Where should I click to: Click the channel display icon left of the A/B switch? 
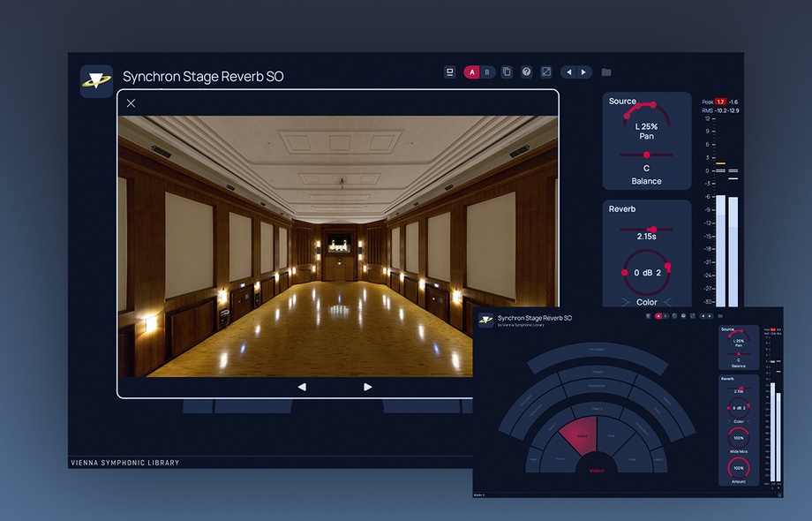click(451, 72)
